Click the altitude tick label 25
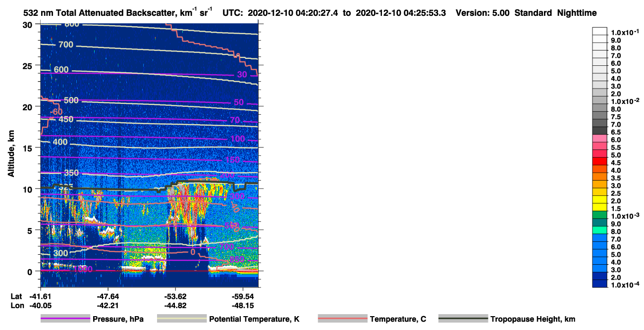Image resolution: width=644 pixels, height=330 pixels. pyautogui.click(x=29, y=66)
